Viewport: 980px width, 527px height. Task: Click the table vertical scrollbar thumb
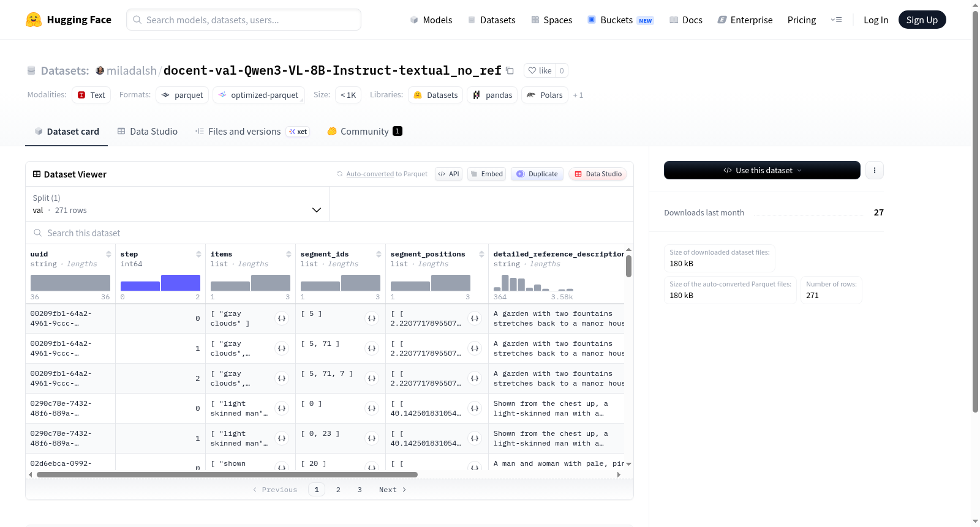pos(628,266)
